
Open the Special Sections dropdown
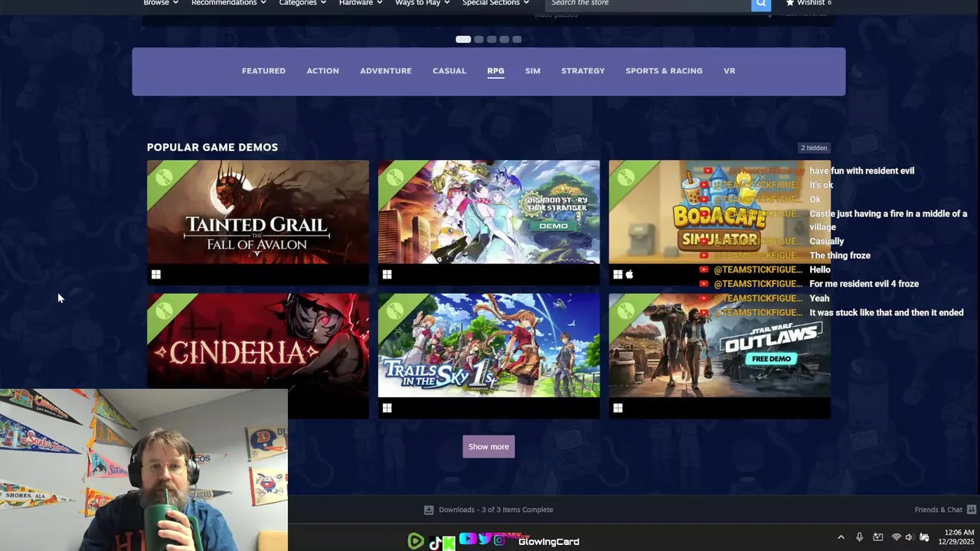[x=496, y=3]
